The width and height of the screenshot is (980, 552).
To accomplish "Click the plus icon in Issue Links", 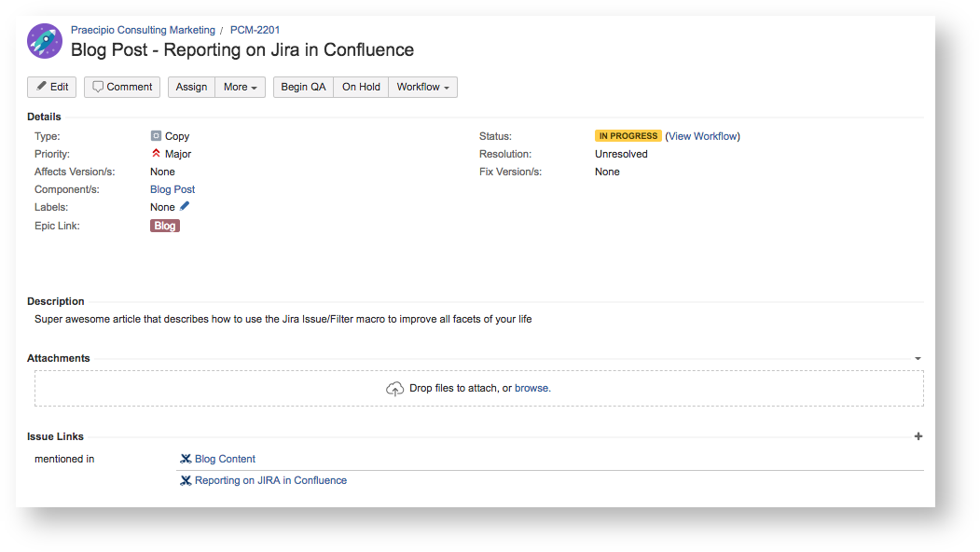I will click(918, 436).
